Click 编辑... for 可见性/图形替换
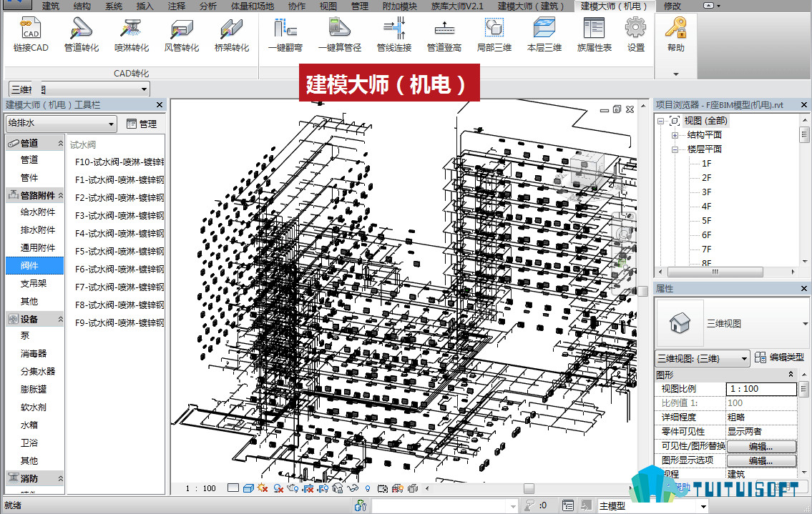The width and height of the screenshot is (812, 514). 761,445
